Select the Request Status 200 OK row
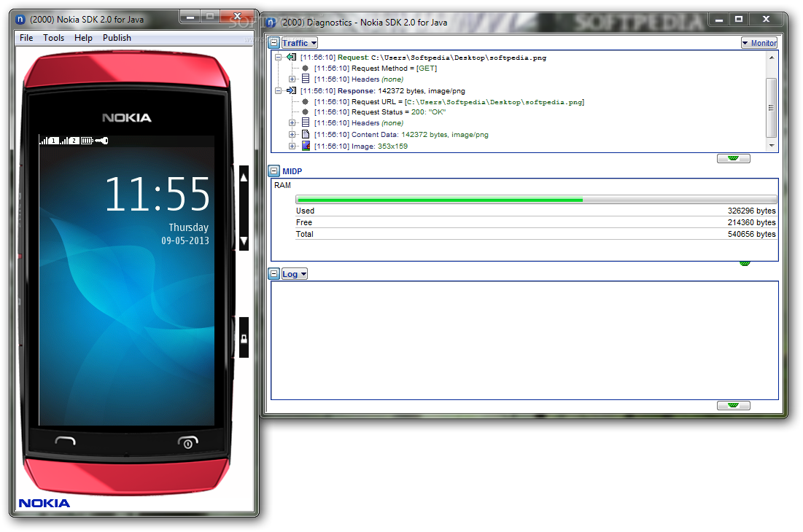 pyautogui.click(x=379, y=112)
